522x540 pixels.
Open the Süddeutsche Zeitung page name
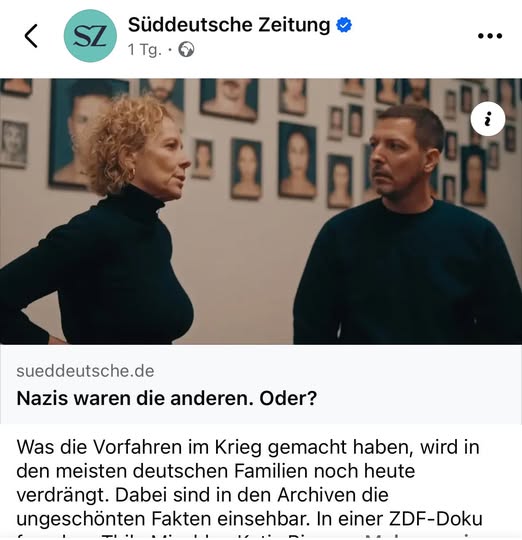(229, 25)
